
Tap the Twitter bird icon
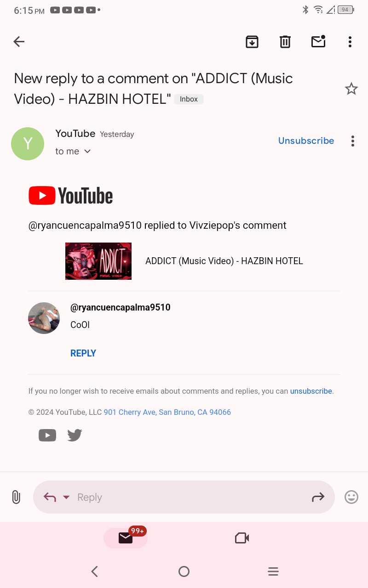(x=75, y=435)
